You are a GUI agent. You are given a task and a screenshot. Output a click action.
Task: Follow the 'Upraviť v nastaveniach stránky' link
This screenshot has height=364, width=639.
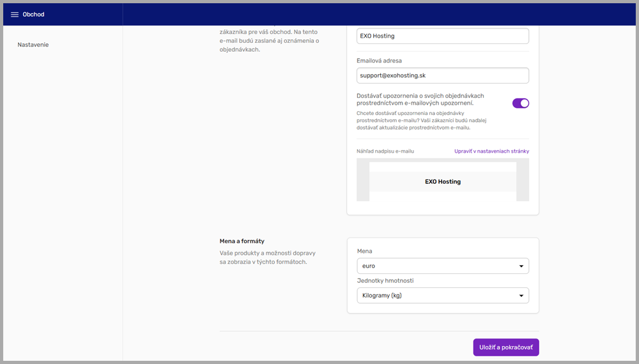(491, 151)
